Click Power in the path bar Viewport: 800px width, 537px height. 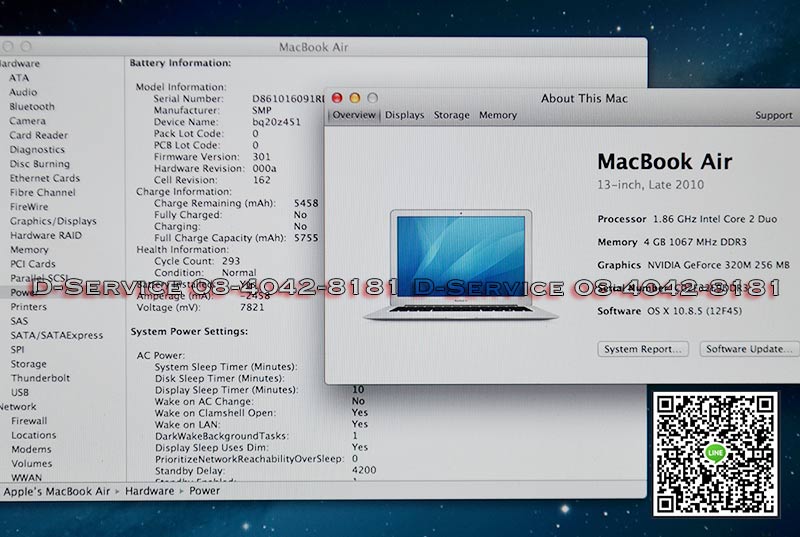(x=205, y=491)
